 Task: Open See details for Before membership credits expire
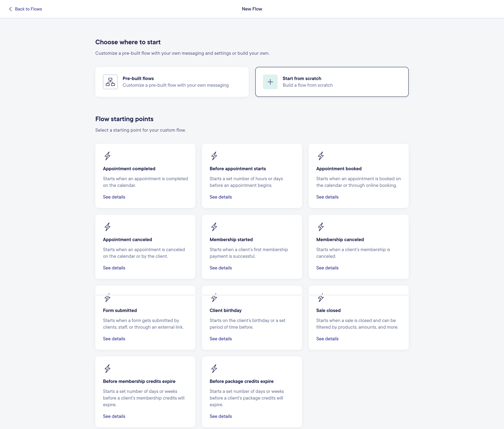click(x=114, y=416)
